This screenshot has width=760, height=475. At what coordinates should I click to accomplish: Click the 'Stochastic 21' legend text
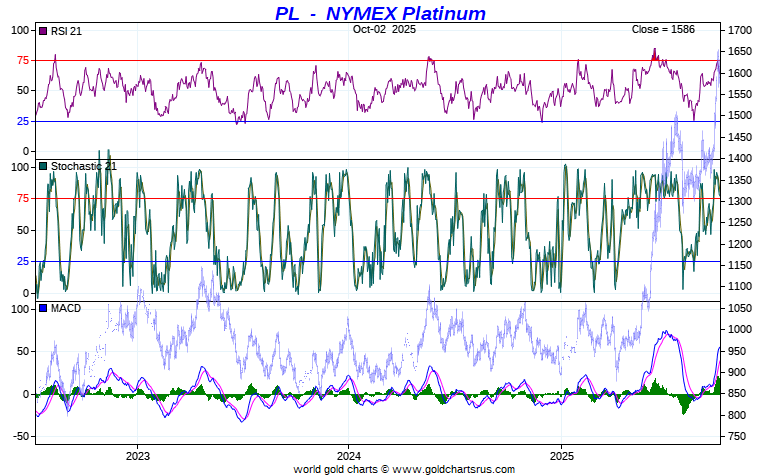(x=84, y=166)
